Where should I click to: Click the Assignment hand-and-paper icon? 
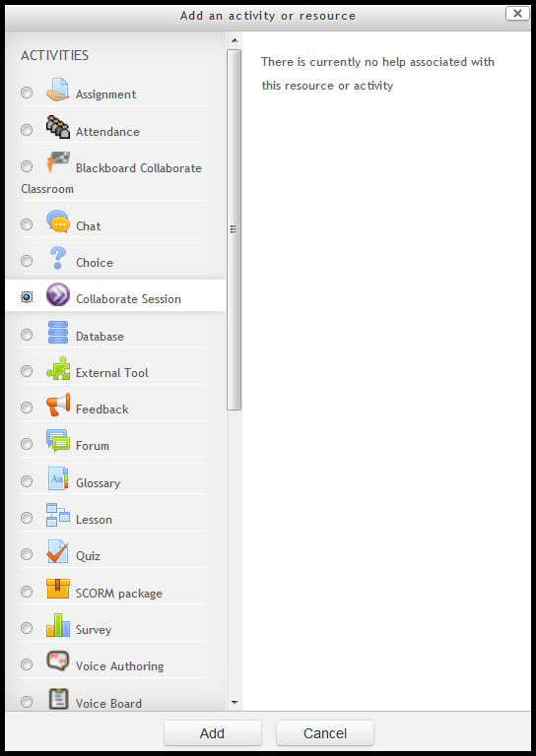click(x=58, y=90)
